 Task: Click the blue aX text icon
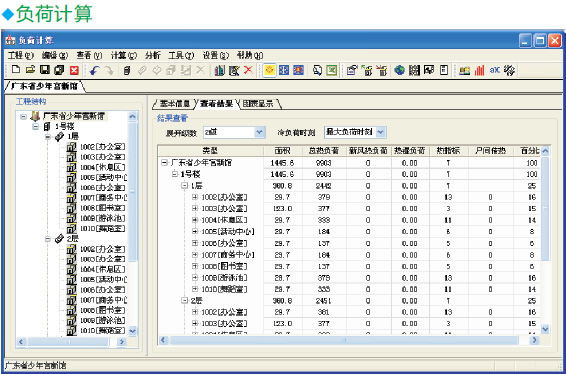point(495,70)
